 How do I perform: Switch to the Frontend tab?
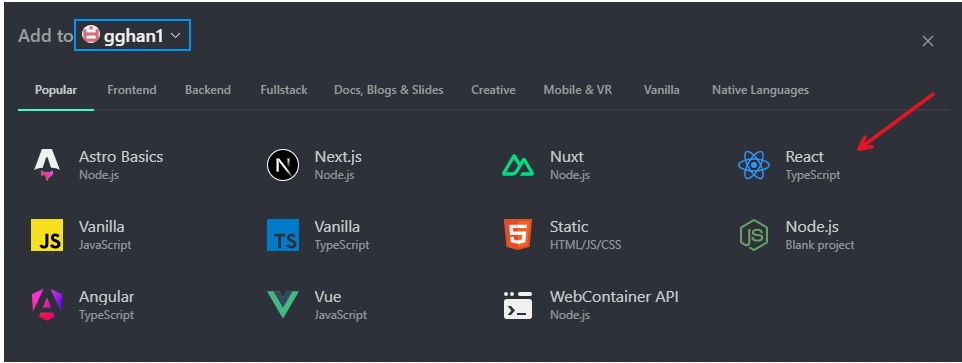point(132,90)
